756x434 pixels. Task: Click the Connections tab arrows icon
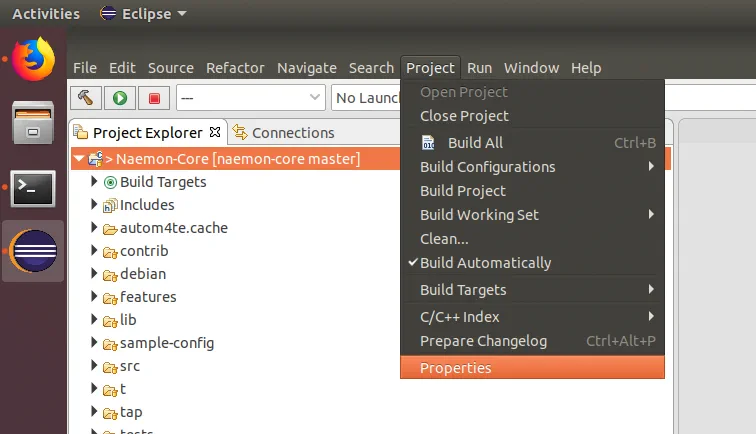point(240,132)
